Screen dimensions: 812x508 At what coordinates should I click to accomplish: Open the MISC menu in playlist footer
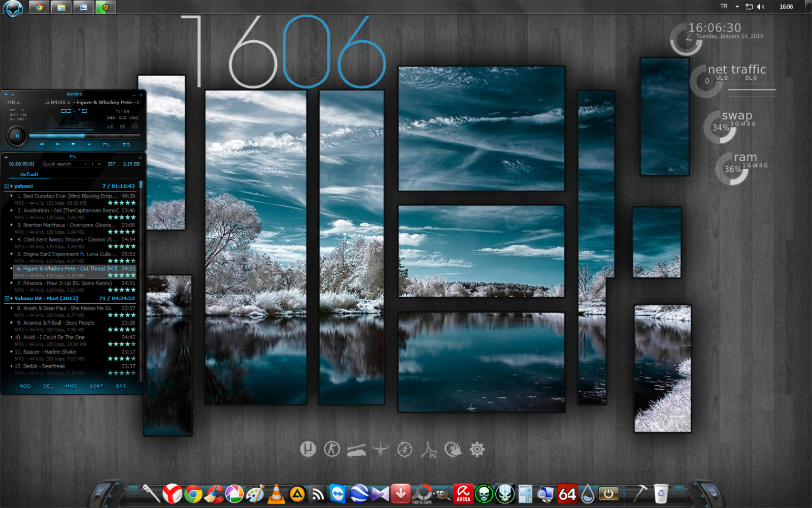tap(72, 386)
